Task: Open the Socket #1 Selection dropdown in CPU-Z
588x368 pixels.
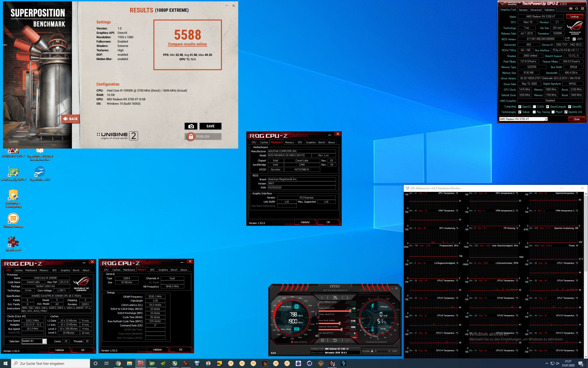Action: tap(34, 341)
